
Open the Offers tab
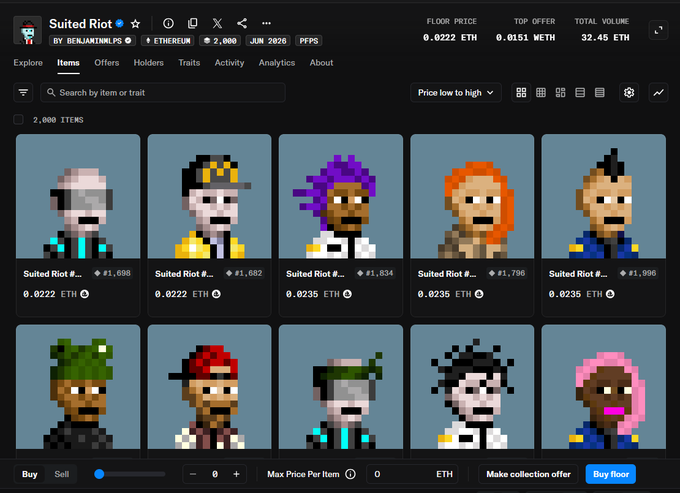click(107, 62)
